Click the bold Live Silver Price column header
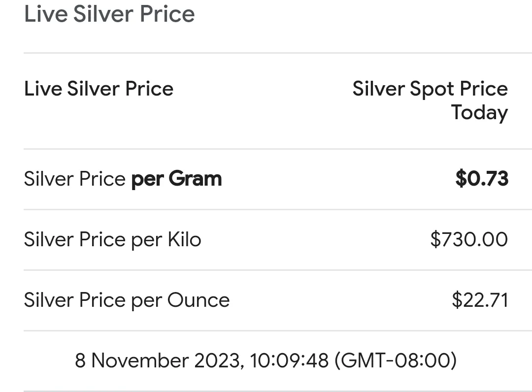Screen dimensions: 532x392 pos(99,89)
